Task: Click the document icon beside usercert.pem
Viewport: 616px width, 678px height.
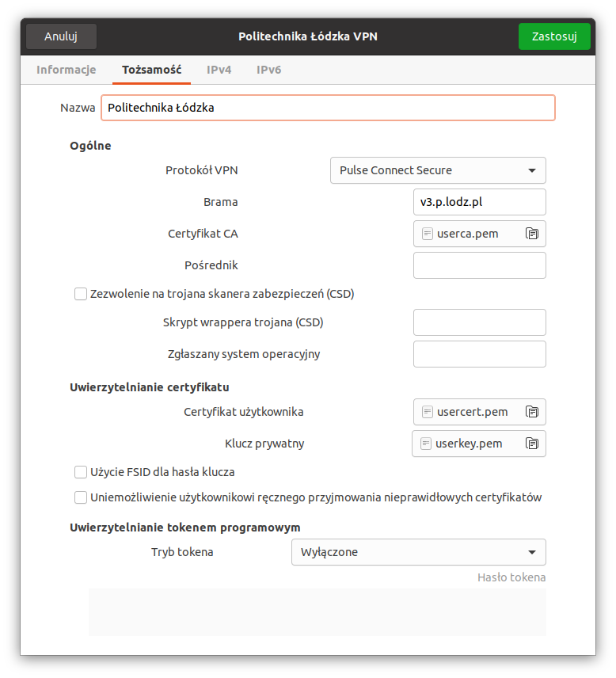Action: pyautogui.click(x=427, y=412)
